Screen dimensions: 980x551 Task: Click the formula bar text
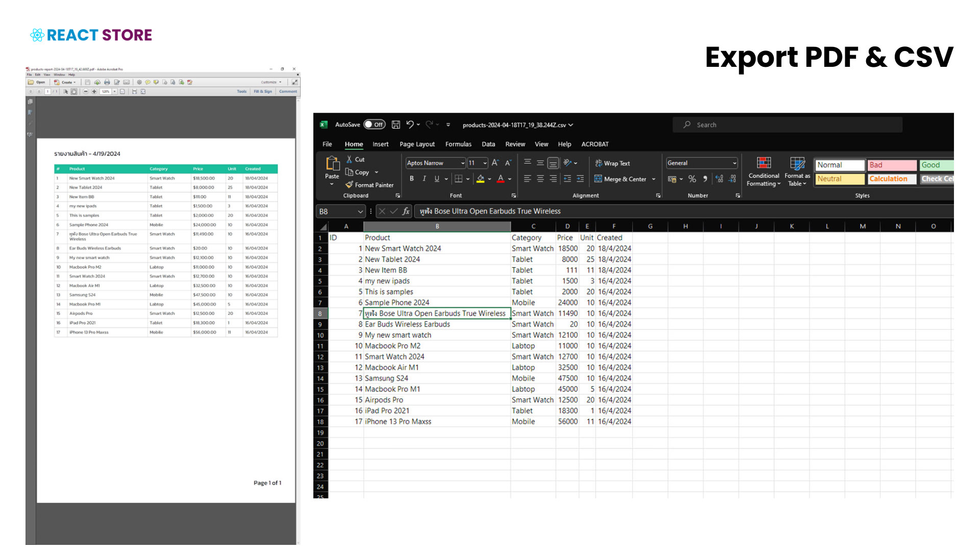pos(489,211)
